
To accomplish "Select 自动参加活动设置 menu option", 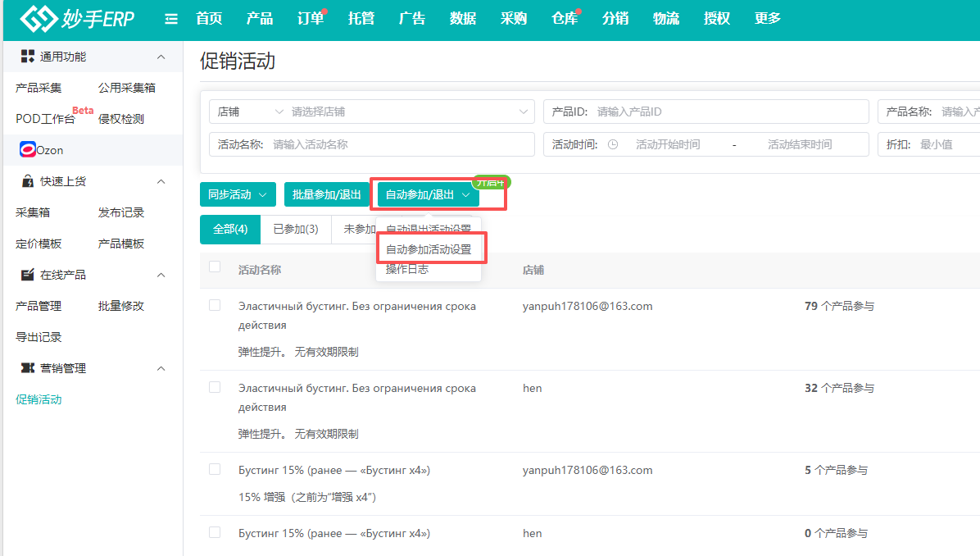I will [x=429, y=249].
